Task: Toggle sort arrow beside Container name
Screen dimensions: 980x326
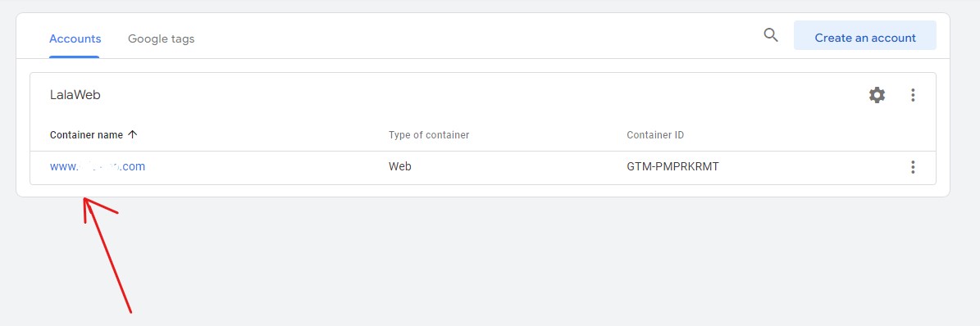Action: tap(132, 134)
